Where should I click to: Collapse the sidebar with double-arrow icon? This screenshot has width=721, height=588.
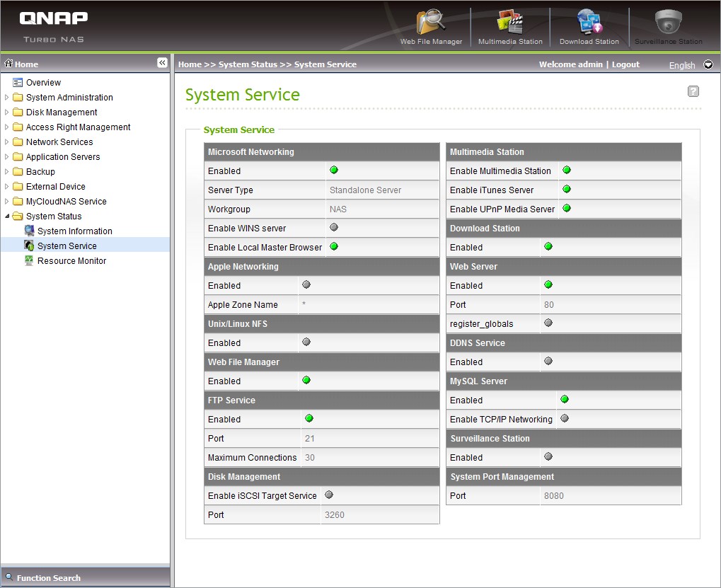pos(162,63)
